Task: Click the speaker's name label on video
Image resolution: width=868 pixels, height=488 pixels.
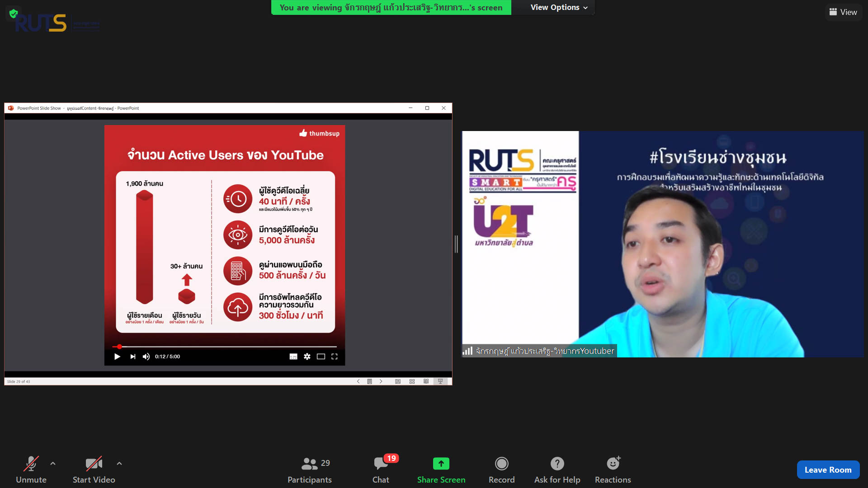Action: click(x=545, y=351)
